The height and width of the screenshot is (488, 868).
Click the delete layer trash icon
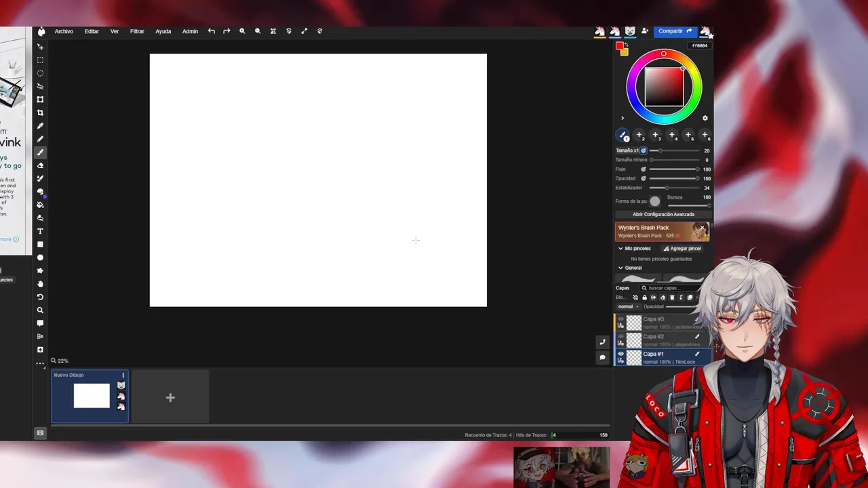coord(672,298)
